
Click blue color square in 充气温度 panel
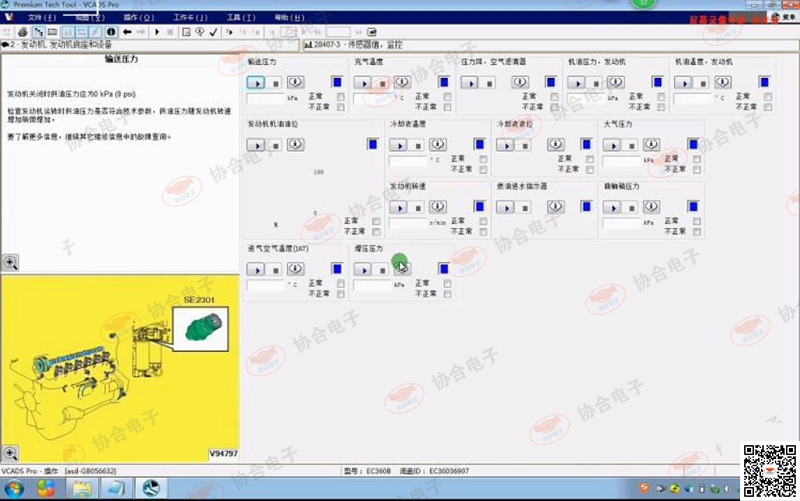[x=444, y=82]
